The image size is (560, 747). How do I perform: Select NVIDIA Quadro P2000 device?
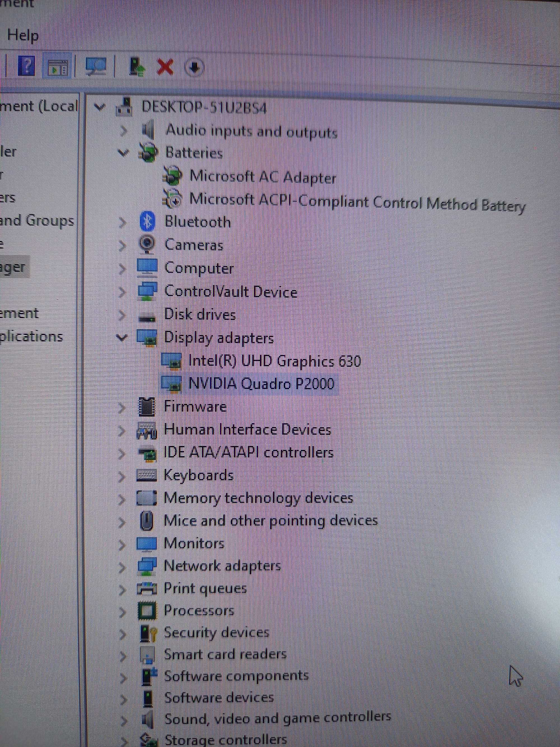coord(261,384)
